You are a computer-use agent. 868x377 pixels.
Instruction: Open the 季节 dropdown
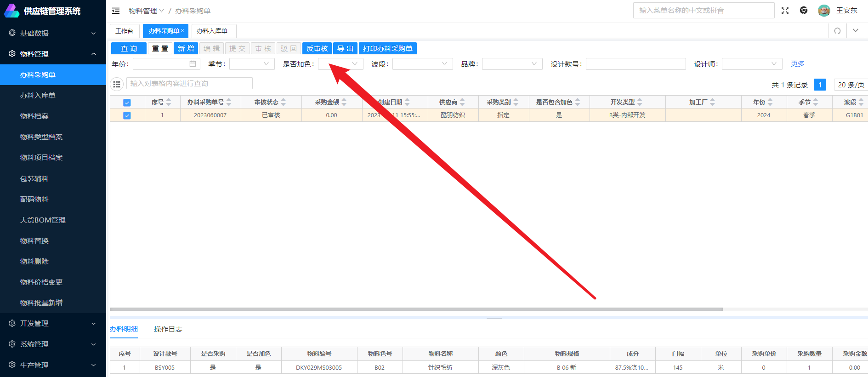[x=252, y=64]
